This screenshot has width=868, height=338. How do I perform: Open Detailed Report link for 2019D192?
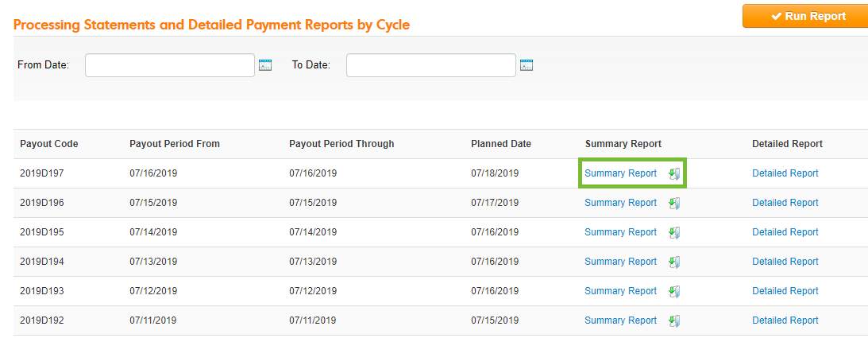click(785, 321)
